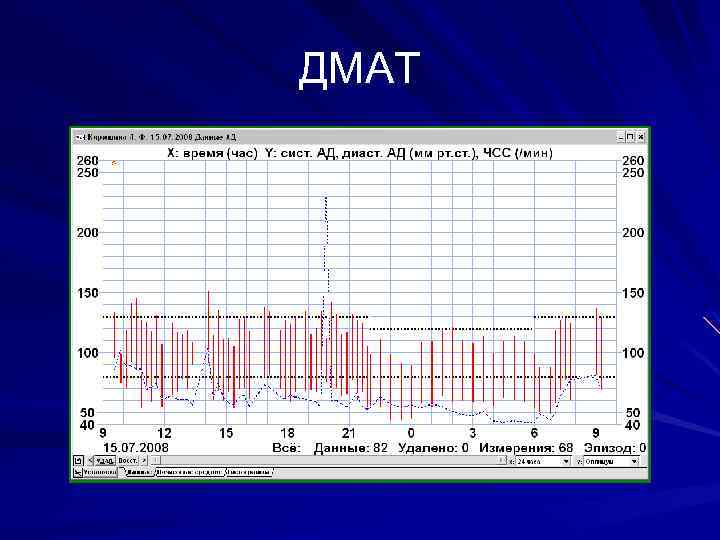Viewport: 720px width, 540px height.
Task: Click the small marker at chart top-left
Action: pos(115,163)
